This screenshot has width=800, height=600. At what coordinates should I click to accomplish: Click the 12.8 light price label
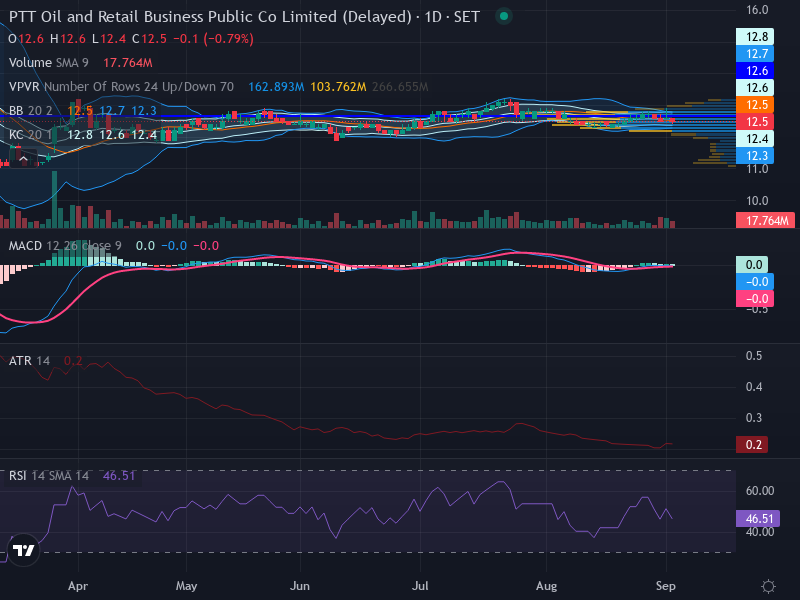[x=755, y=37]
